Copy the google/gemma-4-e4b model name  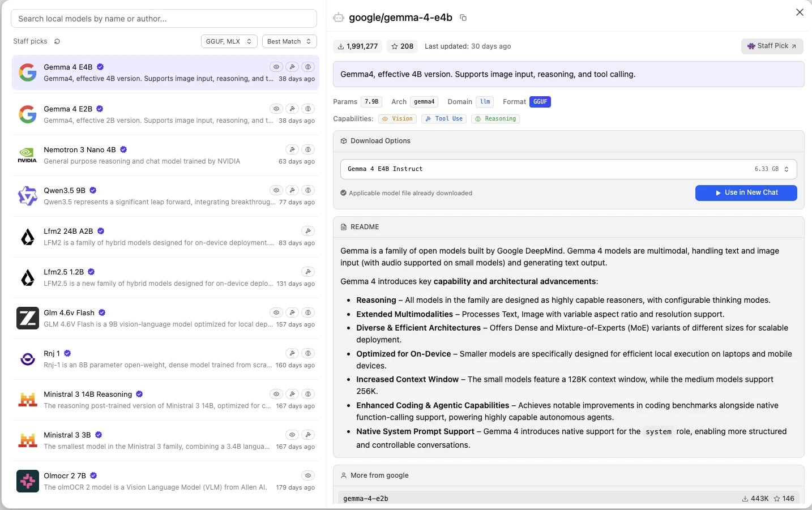[463, 18]
